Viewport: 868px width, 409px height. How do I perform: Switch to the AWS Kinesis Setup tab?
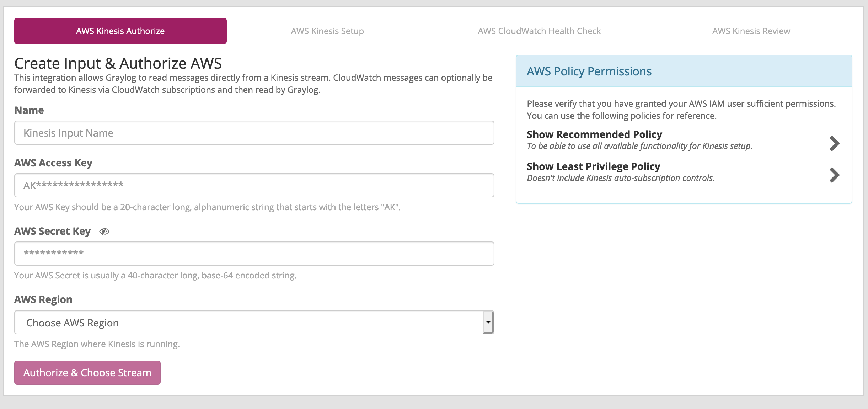[327, 31]
